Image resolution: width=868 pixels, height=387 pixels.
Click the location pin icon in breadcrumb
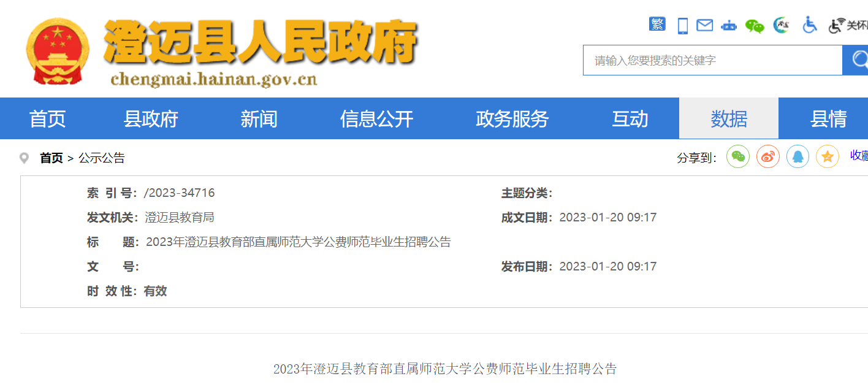[25, 158]
